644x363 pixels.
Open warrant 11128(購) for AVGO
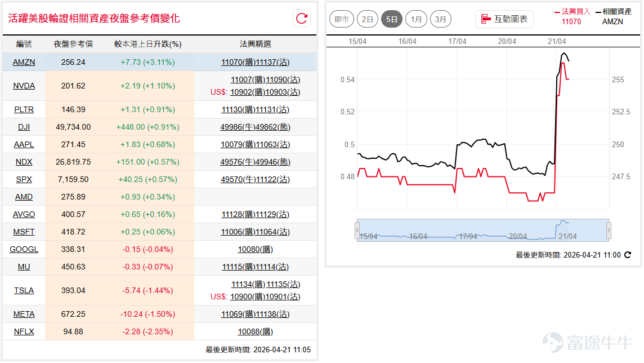[238, 215]
